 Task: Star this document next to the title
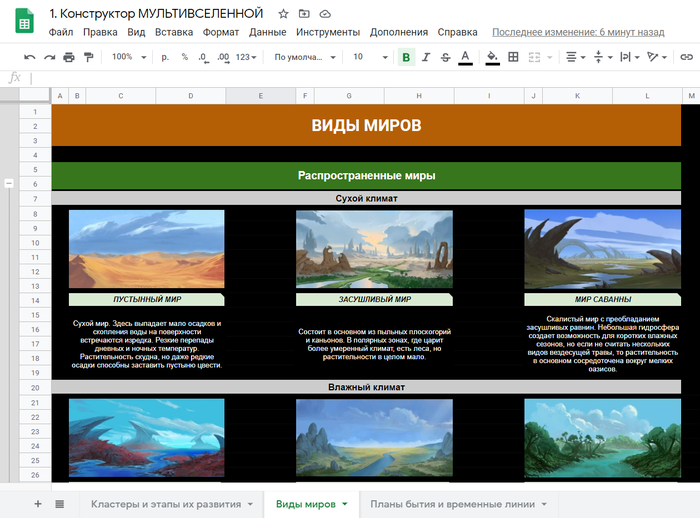click(283, 14)
